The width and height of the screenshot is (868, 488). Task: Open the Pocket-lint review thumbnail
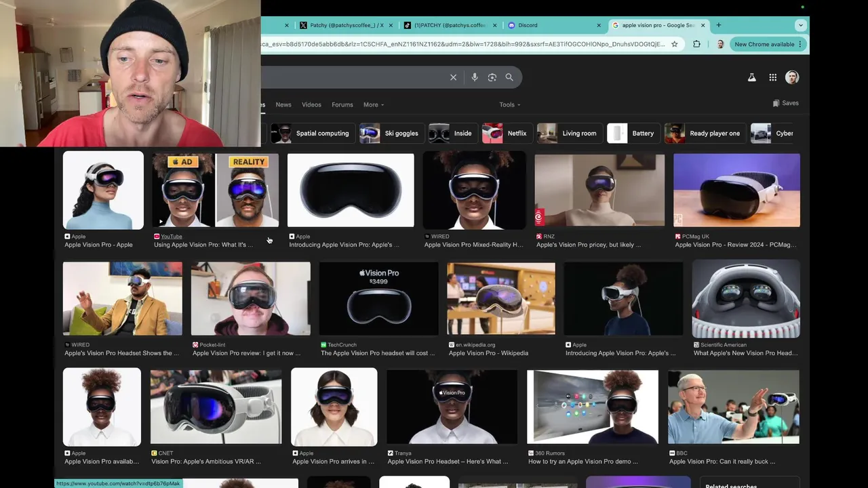coord(251,299)
